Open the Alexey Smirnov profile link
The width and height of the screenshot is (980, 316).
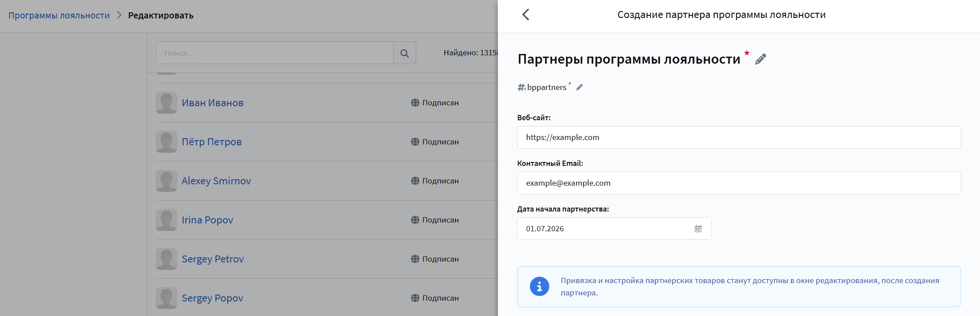[x=216, y=181]
